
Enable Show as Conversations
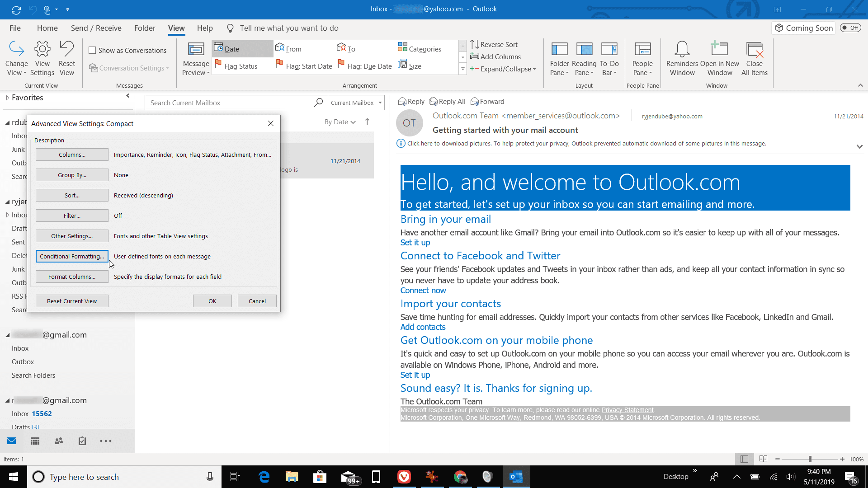(x=92, y=50)
